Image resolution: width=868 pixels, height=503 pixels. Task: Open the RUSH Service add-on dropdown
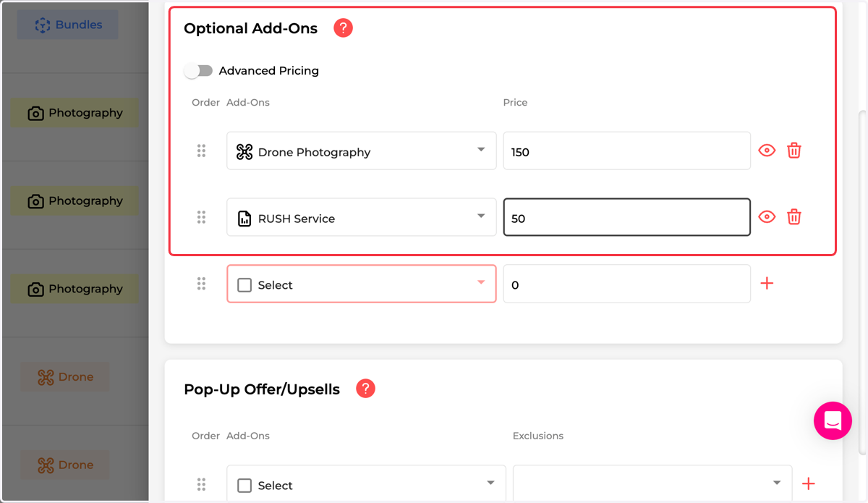click(x=362, y=217)
